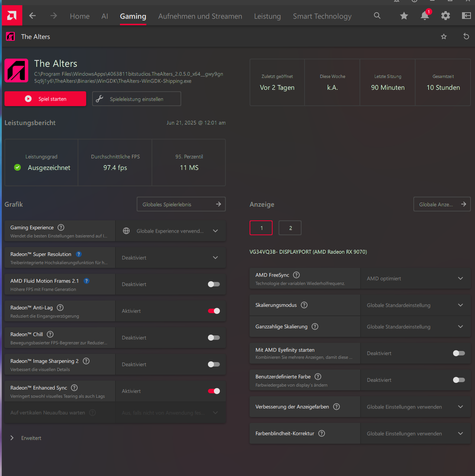475x476 pixels.
Task: Open Radeon Super Resolution dropdown
Action: [171, 257]
